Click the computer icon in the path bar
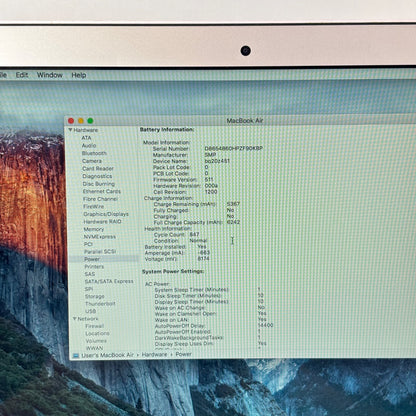The image size is (416, 416). (x=76, y=356)
